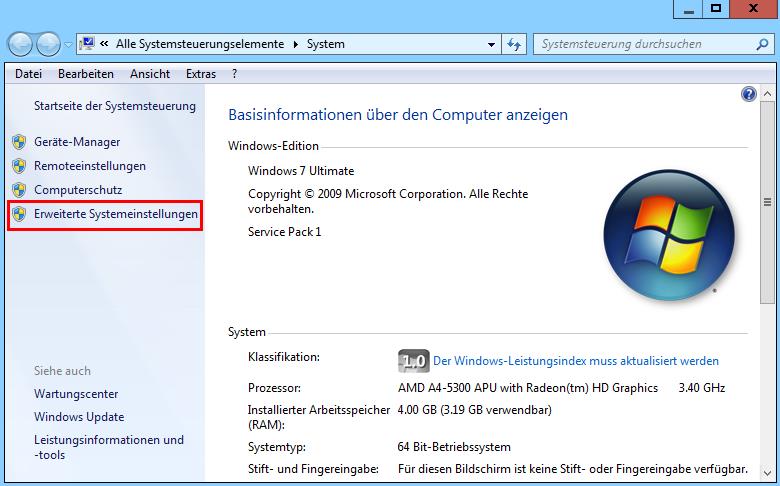Image resolution: width=780 pixels, height=486 pixels.
Task: Open the Extras menu
Action: [x=201, y=74]
